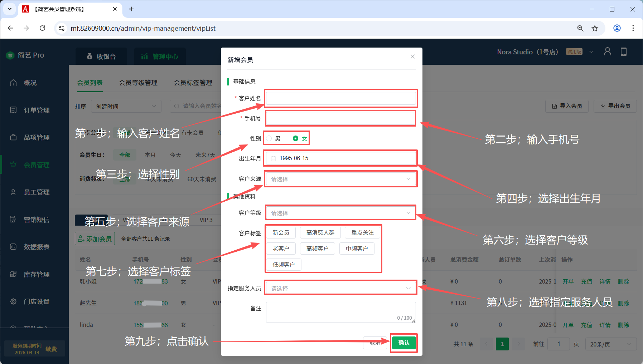Expand the 客户等级 dropdown
The image size is (643, 364).
pos(340,213)
